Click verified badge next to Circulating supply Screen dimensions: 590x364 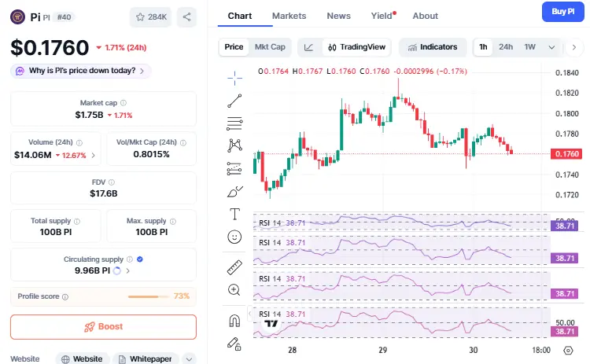pyautogui.click(x=140, y=259)
